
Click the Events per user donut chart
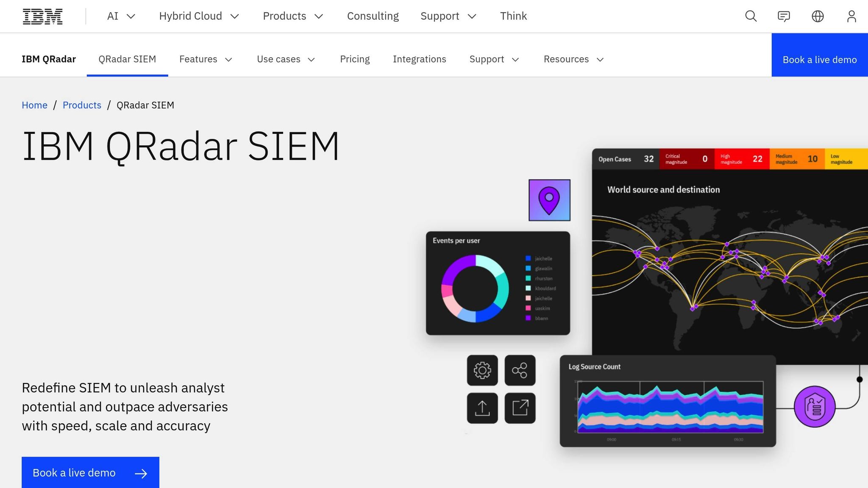(475, 288)
